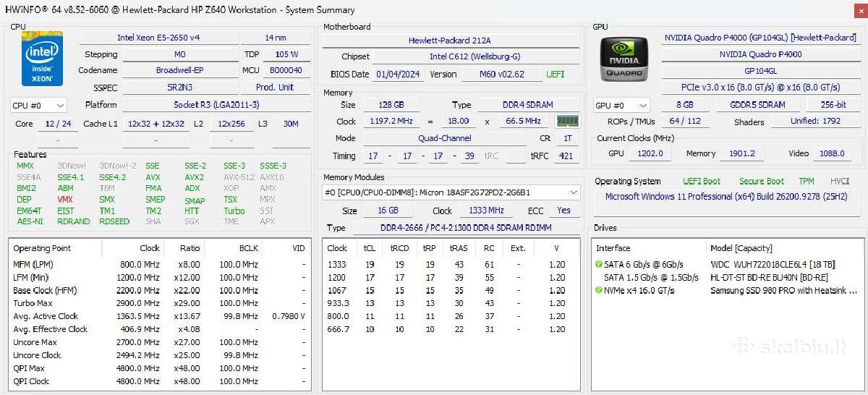Click the memory clock 1197.2 MHz
The width and height of the screenshot is (868, 395).
390,121
